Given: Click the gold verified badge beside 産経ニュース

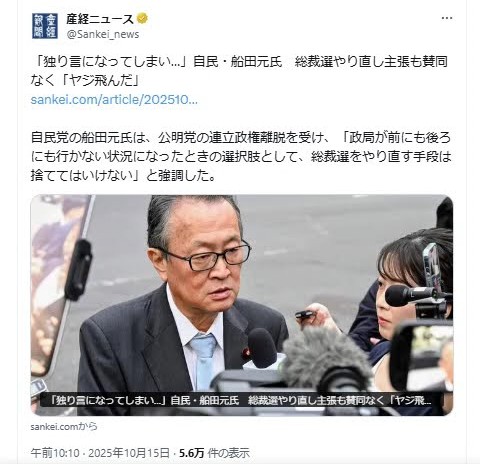Looking at the screenshot, I should [x=142, y=19].
